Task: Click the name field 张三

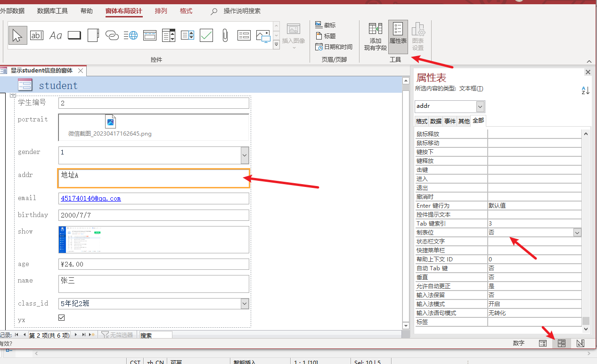Action: click(154, 283)
